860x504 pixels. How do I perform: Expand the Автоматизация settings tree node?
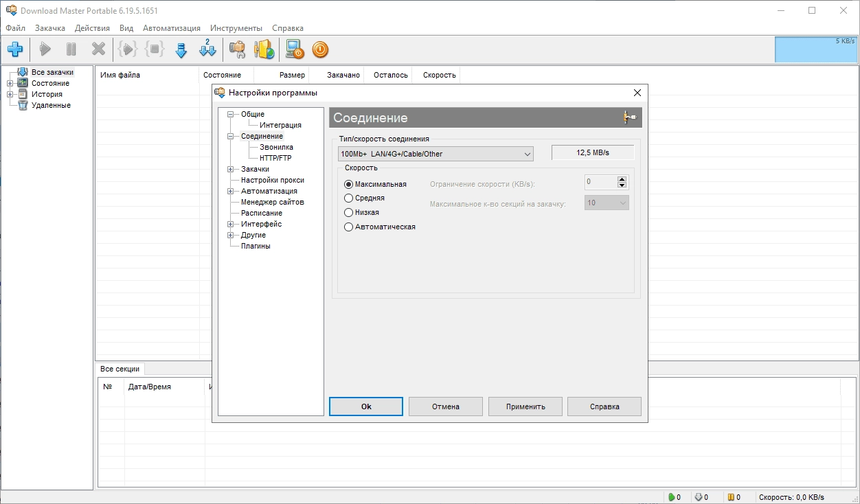tap(231, 191)
